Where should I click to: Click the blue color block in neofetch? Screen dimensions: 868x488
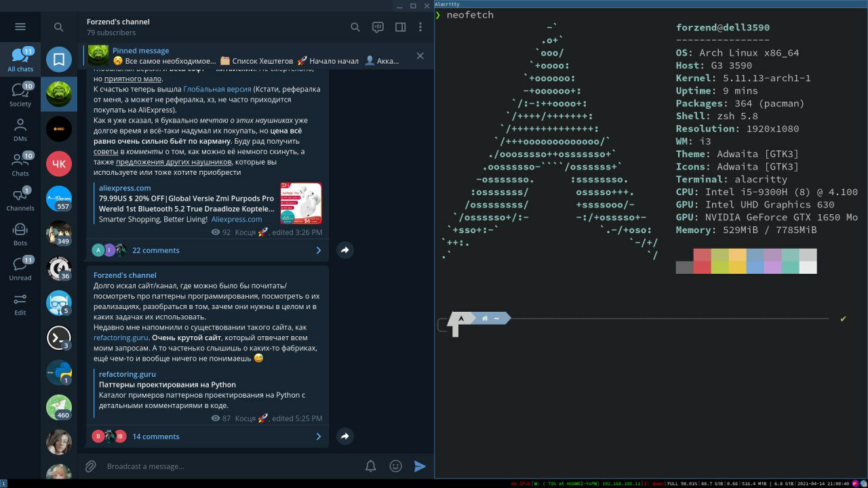[755, 261]
